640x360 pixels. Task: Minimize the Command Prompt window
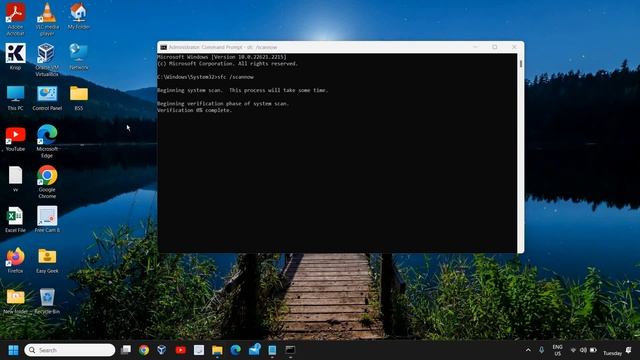[476, 47]
